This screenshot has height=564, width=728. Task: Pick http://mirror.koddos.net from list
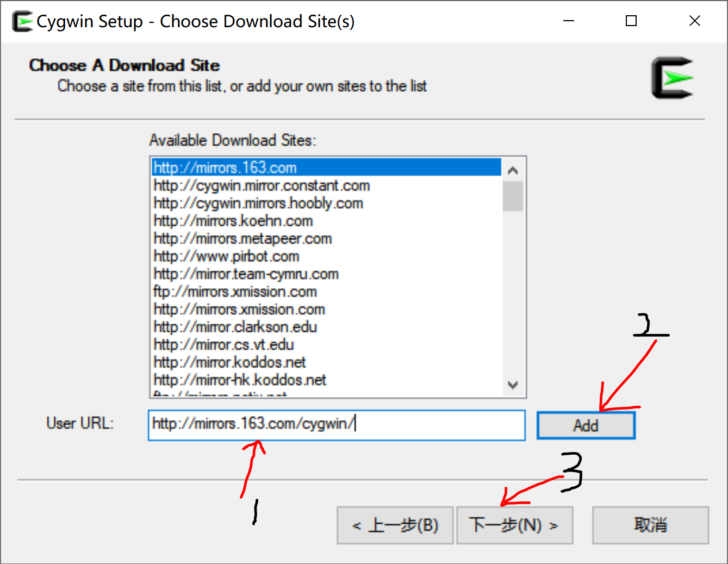[326, 362]
